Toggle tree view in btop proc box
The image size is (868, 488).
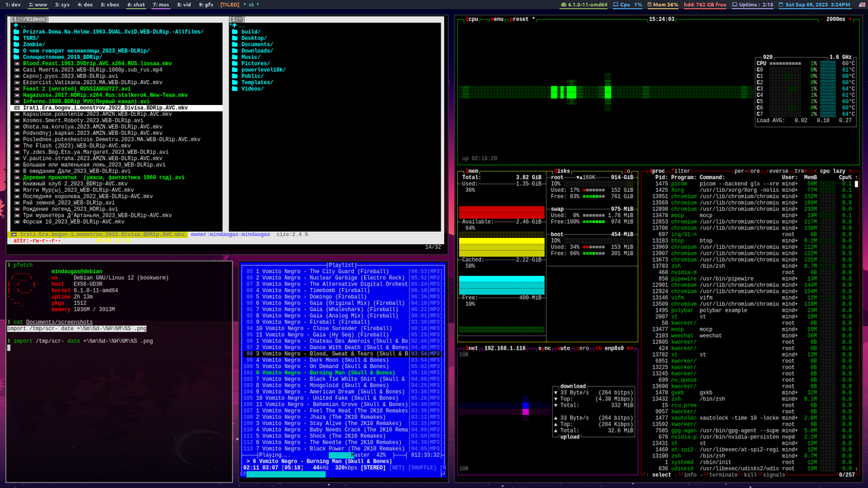click(x=800, y=171)
